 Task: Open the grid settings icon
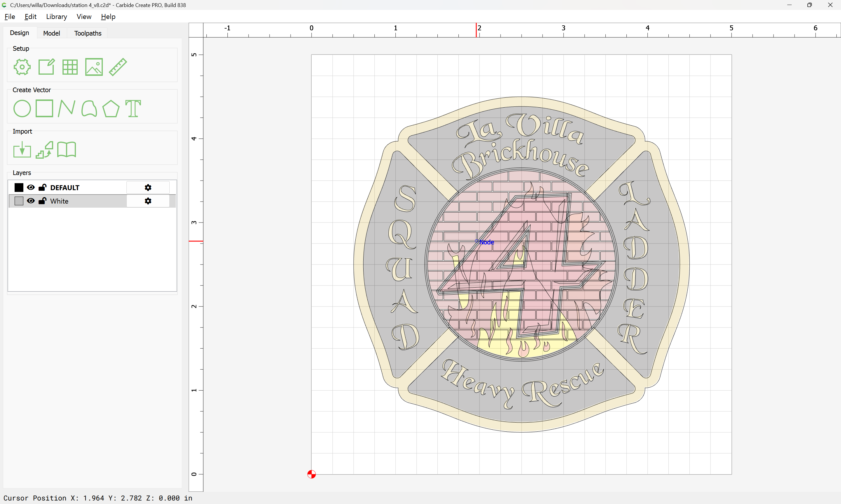(70, 67)
